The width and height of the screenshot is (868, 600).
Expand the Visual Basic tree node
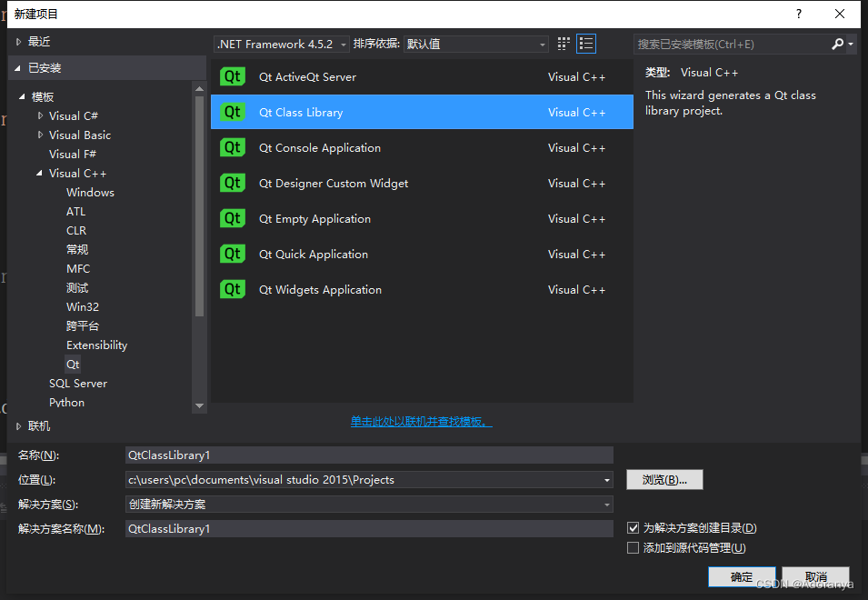pos(40,135)
